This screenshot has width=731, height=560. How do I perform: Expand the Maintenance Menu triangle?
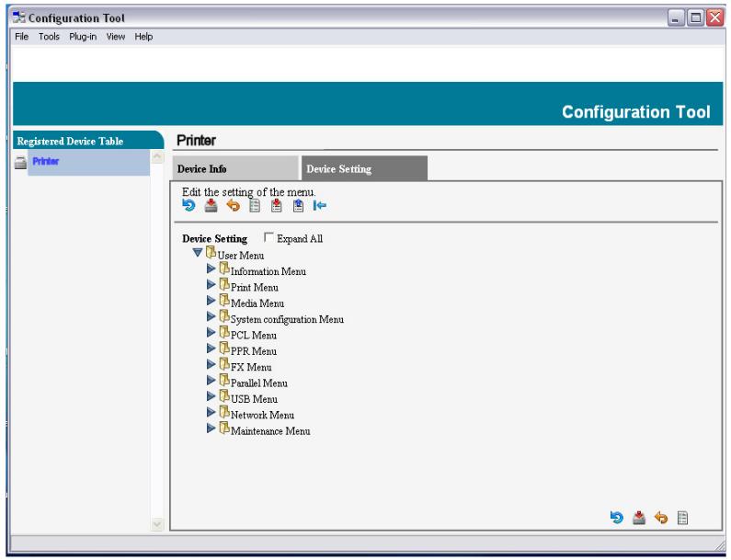[211, 429]
